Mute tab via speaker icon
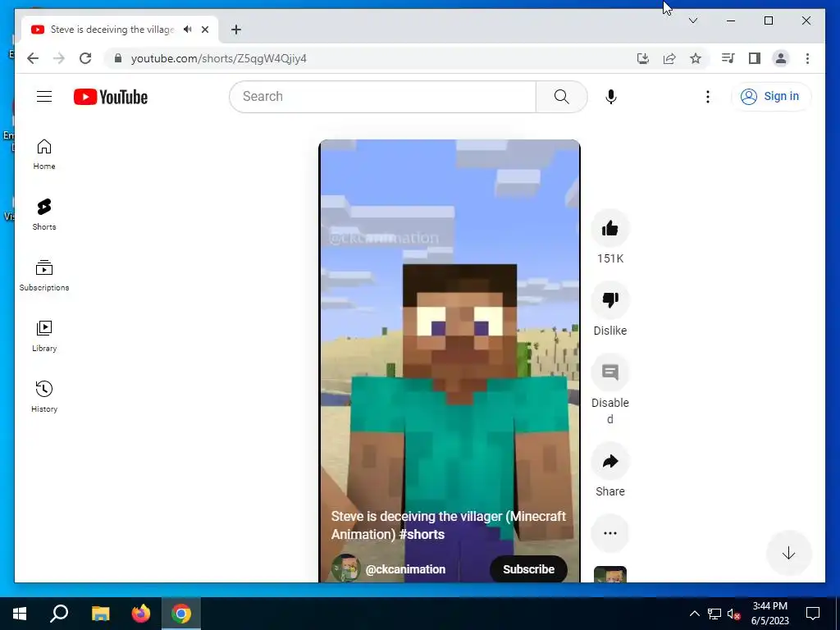 (x=188, y=29)
